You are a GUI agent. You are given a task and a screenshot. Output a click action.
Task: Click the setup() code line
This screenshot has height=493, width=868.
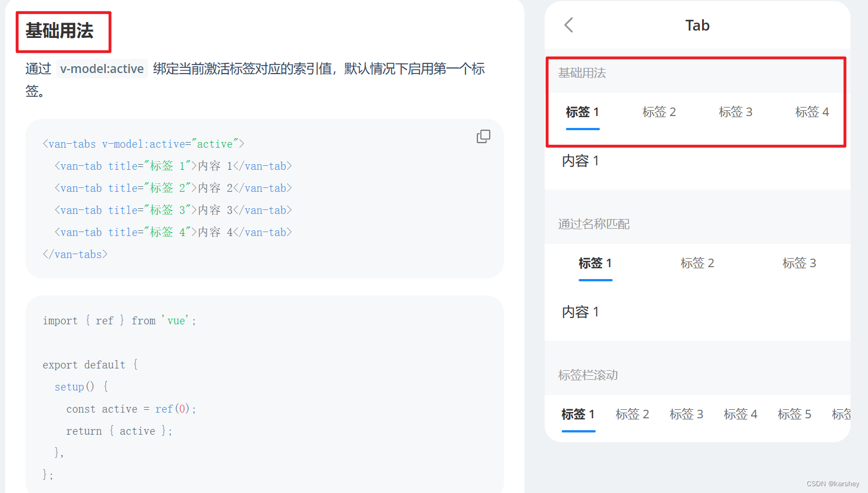pyautogui.click(x=81, y=387)
